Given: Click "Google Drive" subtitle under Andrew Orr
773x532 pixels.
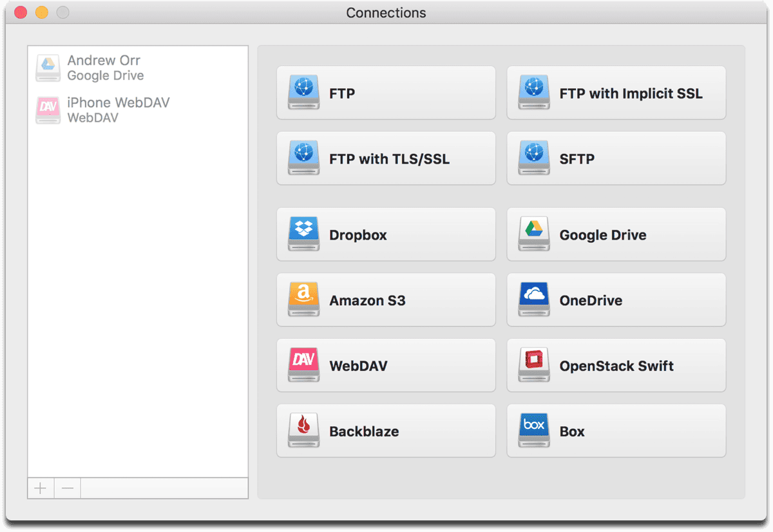Looking at the screenshot, I should pos(106,76).
